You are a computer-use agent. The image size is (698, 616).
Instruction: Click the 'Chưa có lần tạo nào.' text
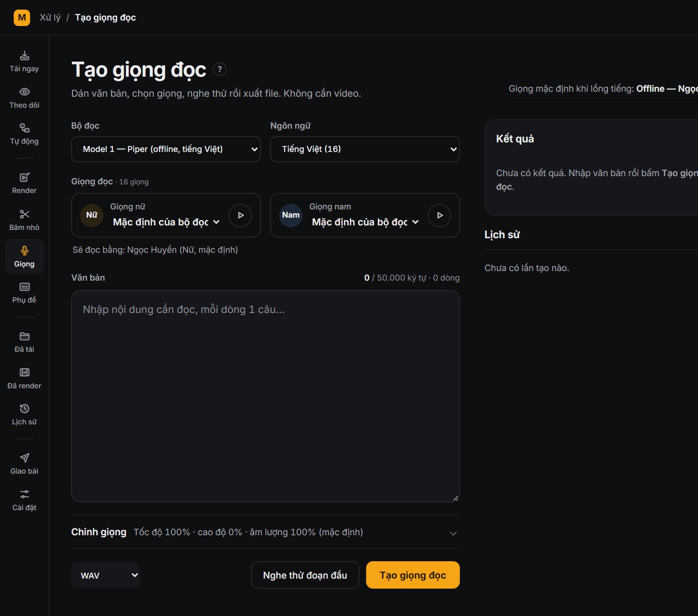point(527,268)
